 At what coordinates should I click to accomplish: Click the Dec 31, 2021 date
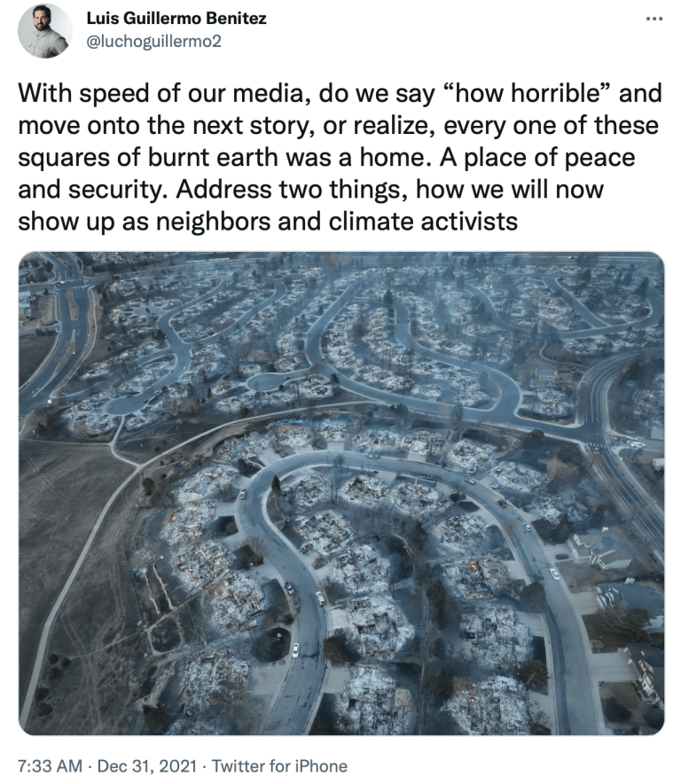pos(147,765)
